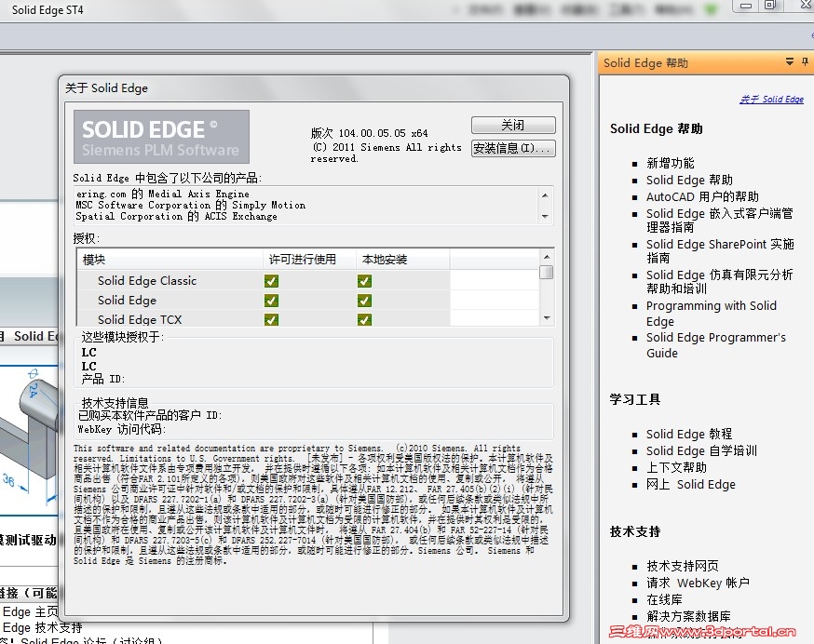Toggle Solid Edge row 许可进行使用 checkbox
814x644 pixels.
pyautogui.click(x=271, y=301)
